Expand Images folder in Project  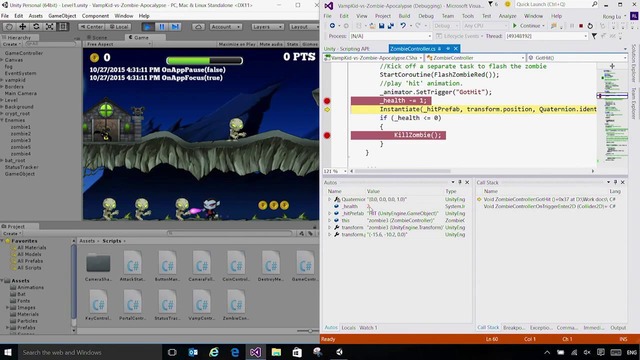[7, 307]
